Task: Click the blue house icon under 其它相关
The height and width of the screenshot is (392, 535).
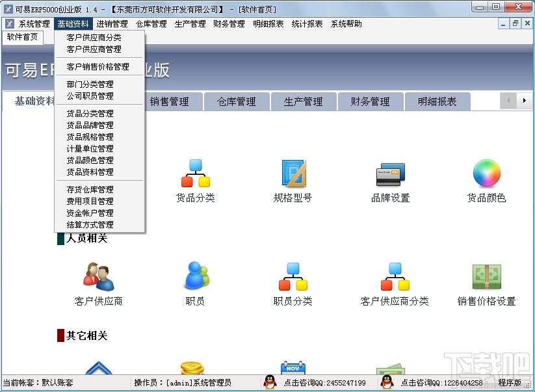Action: click(x=99, y=367)
